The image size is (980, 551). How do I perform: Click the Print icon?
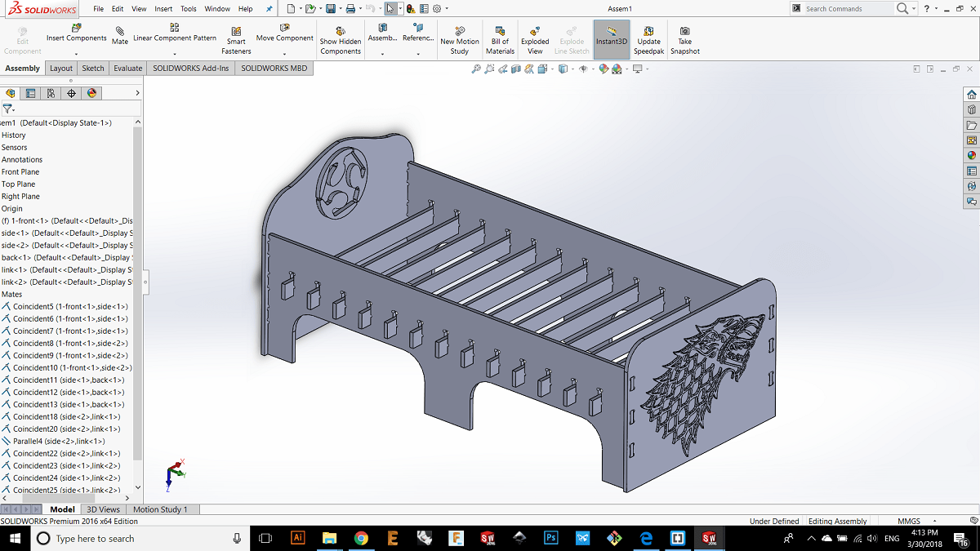[x=350, y=8]
